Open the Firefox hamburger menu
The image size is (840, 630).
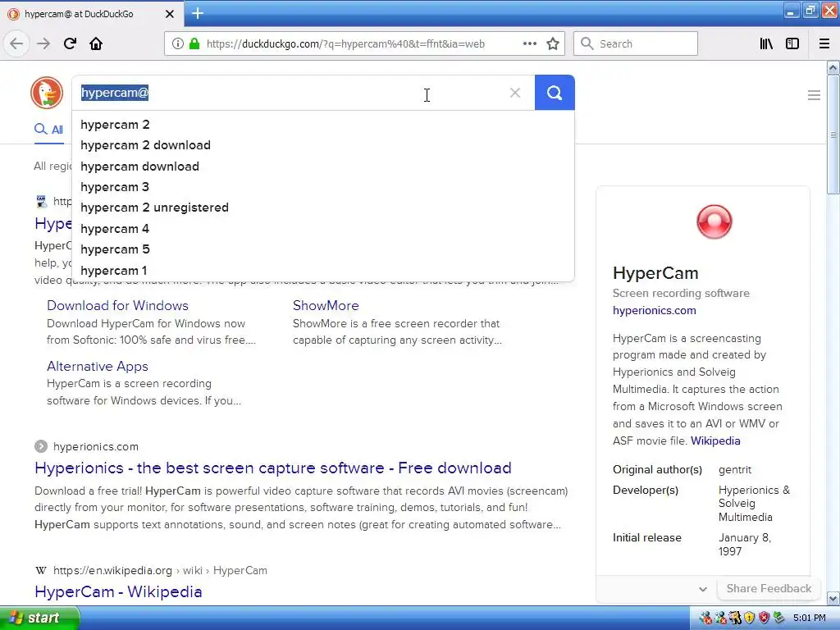(x=824, y=44)
